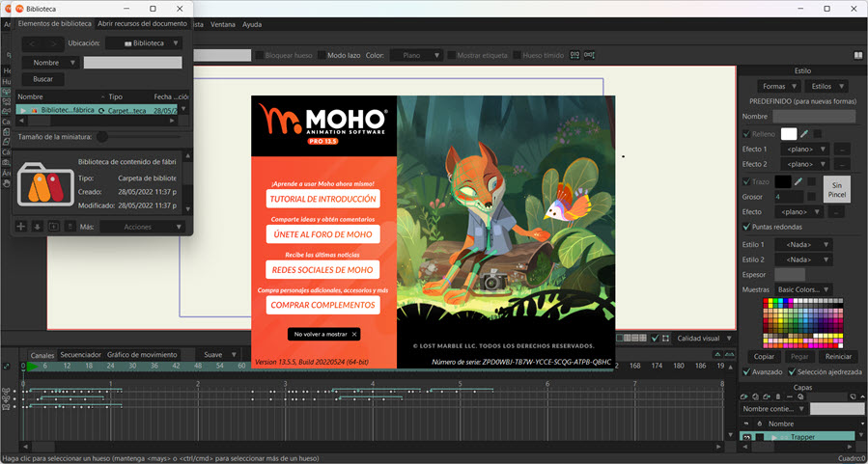Viewport: 868px width, 464px height.
Task: Open the Suave interpolation dropdown in timeline
Action: (x=218, y=354)
